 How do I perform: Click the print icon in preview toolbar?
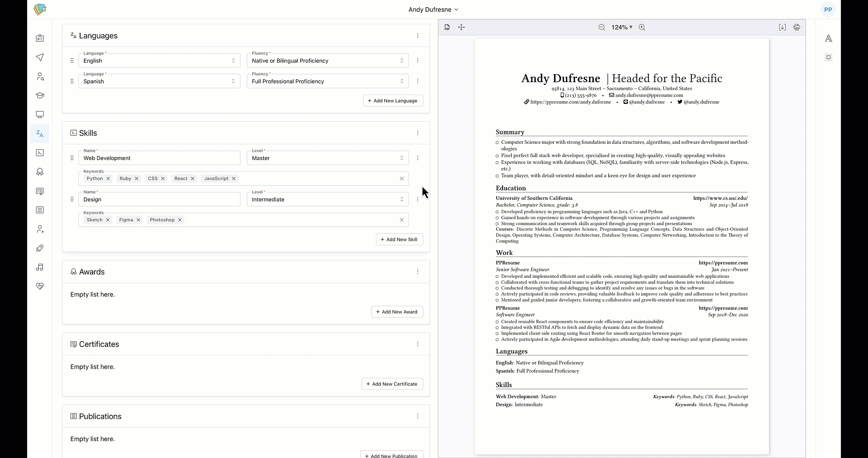click(x=797, y=27)
